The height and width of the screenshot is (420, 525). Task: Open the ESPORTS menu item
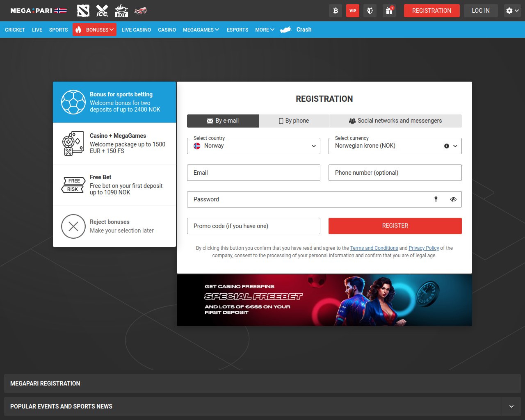pos(237,30)
